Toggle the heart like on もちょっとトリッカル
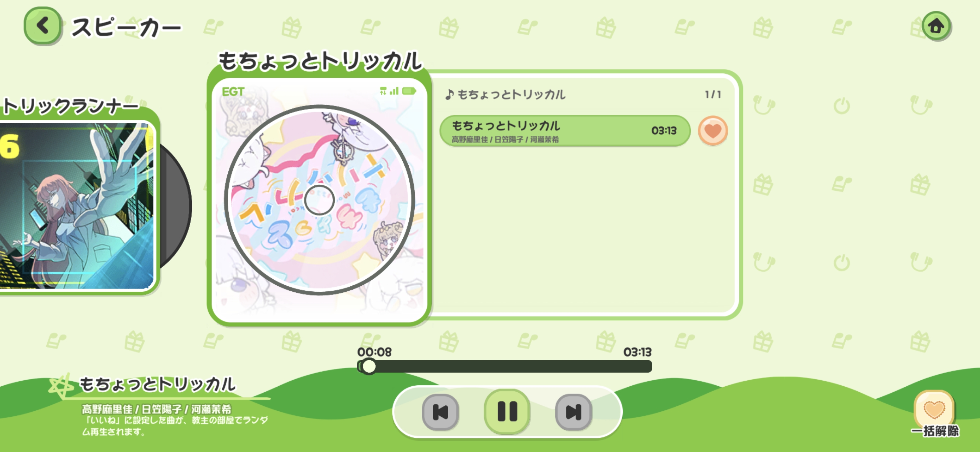The width and height of the screenshot is (980, 452). point(713,131)
